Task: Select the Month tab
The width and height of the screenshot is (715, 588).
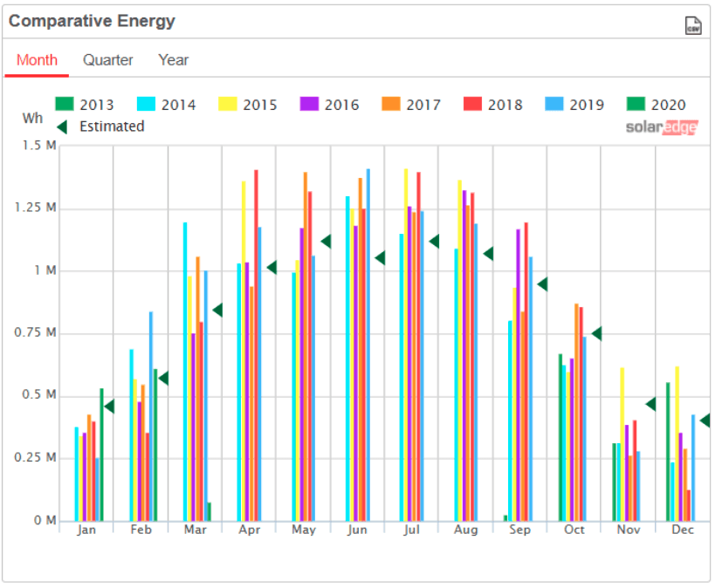Action: [37, 60]
